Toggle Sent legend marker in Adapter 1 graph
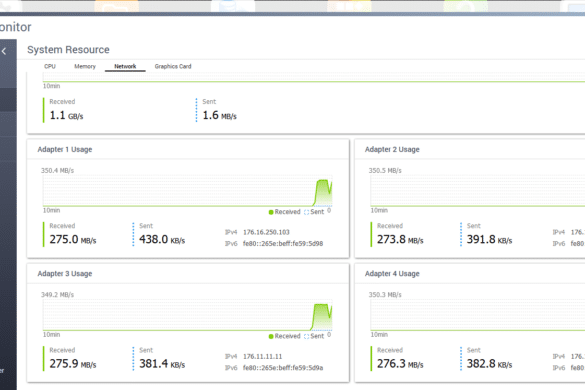The width and height of the screenshot is (585, 390). tap(306, 212)
